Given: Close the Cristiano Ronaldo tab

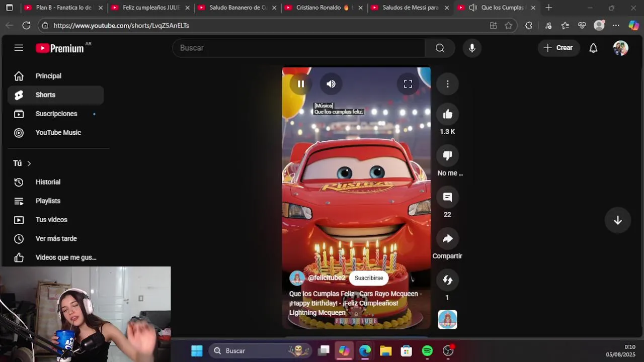Looking at the screenshot, I should coord(360,8).
